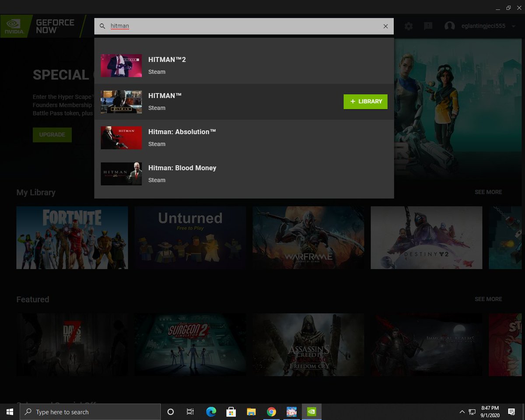This screenshot has height=420, width=525.
Task: Open the Fortnite library tile
Action: [72, 238]
